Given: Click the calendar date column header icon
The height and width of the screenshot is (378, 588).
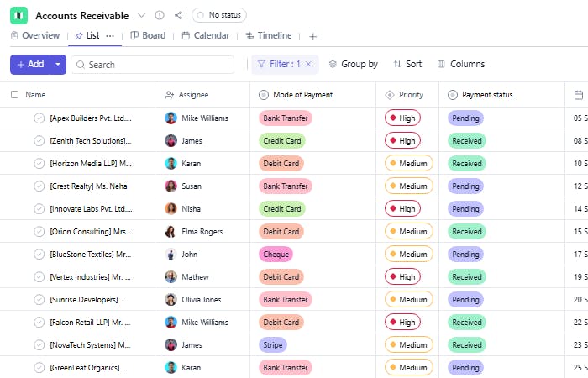Looking at the screenshot, I should tap(579, 95).
